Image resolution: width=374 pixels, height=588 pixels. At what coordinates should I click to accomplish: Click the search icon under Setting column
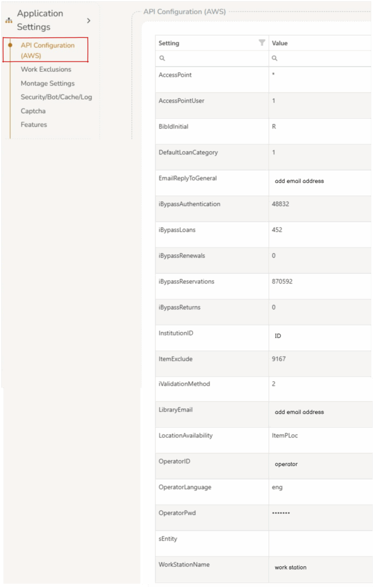(162, 59)
